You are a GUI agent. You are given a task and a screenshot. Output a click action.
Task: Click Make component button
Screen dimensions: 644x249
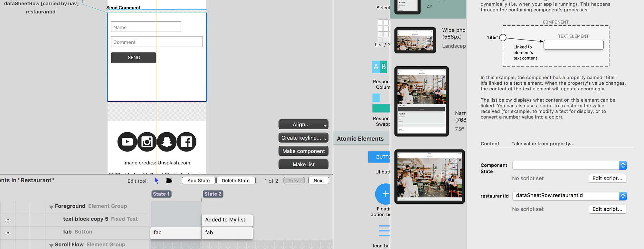coord(303,151)
